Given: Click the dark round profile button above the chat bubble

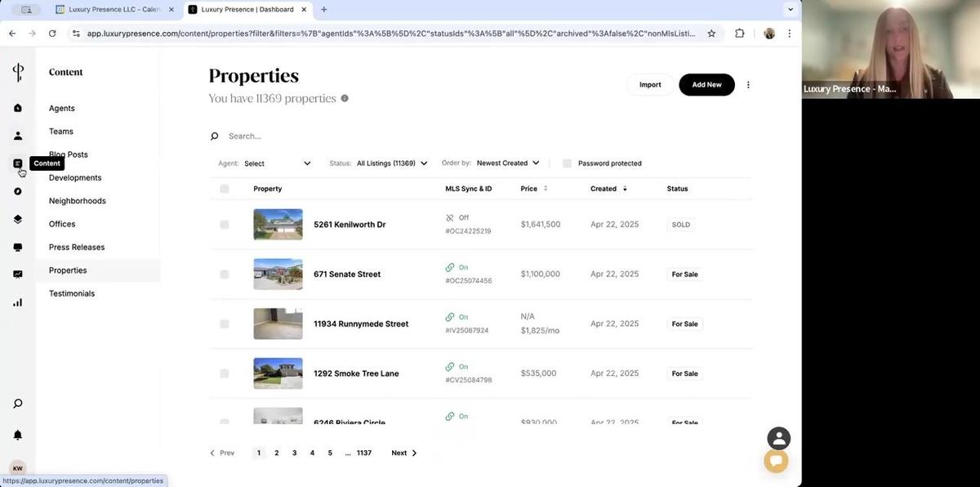Looking at the screenshot, I should pos(779,438).
